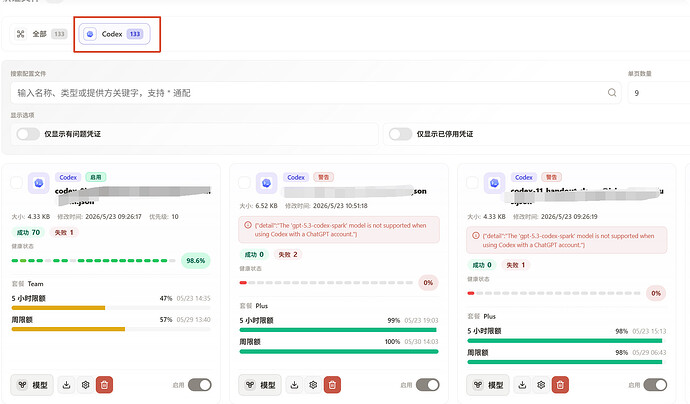
Task: Open 模型 button on Team card
Action: tap(32, 385)
